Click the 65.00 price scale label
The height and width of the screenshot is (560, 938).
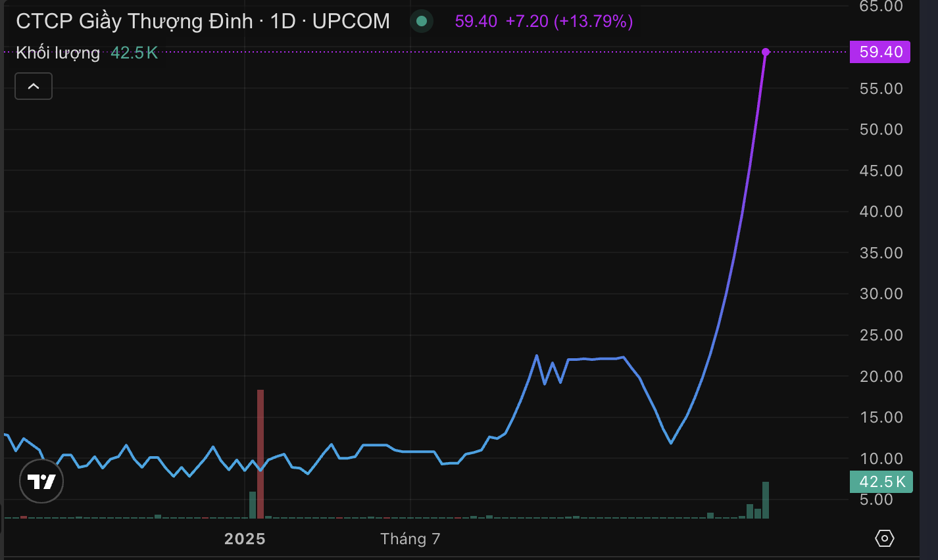point(881,7)
